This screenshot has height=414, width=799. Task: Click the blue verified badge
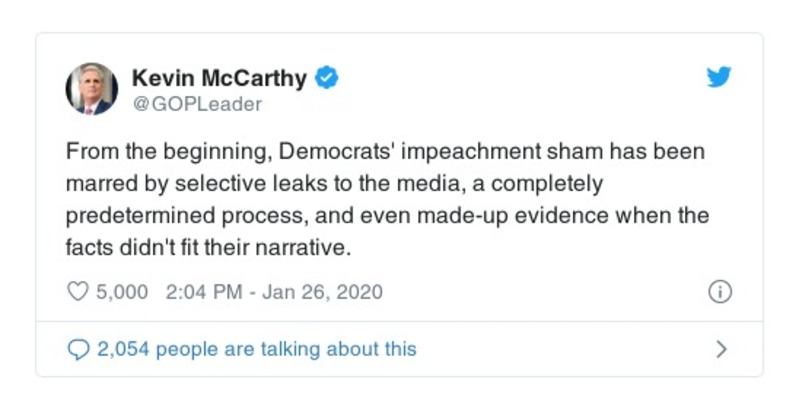(x=327, y=77)
